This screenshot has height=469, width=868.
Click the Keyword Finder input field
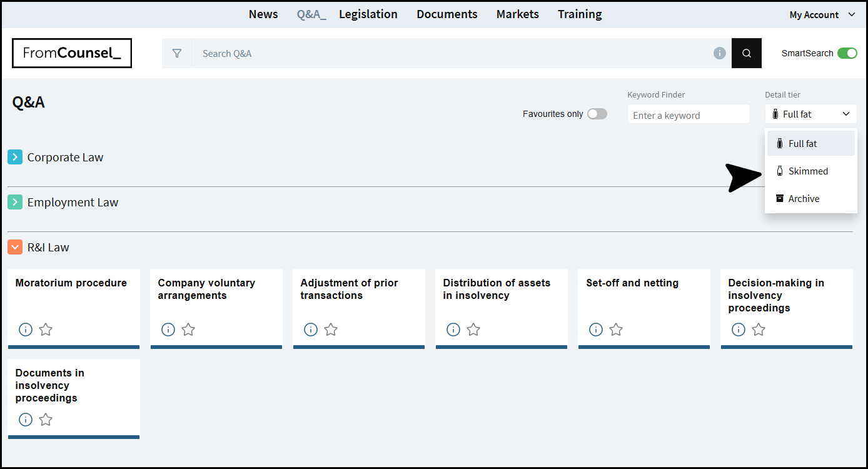coord(688,115)
